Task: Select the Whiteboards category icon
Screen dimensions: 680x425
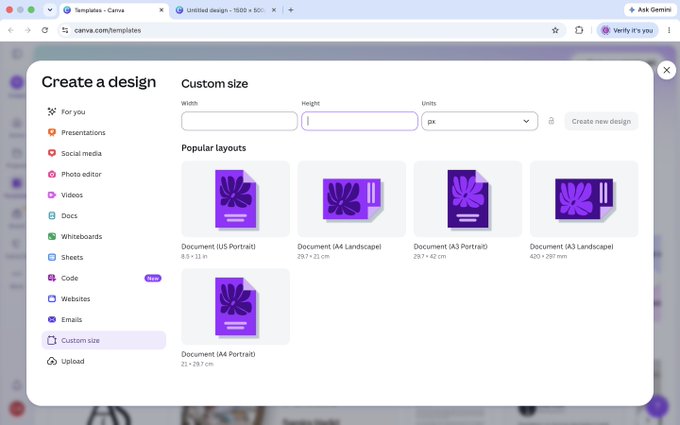Action: click(x=52, y=236)
